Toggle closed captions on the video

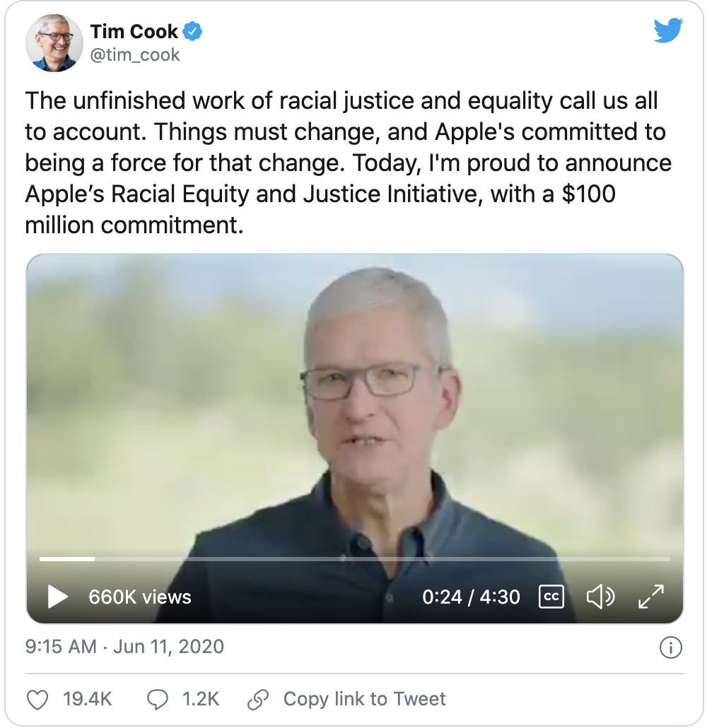pos(551,597)
